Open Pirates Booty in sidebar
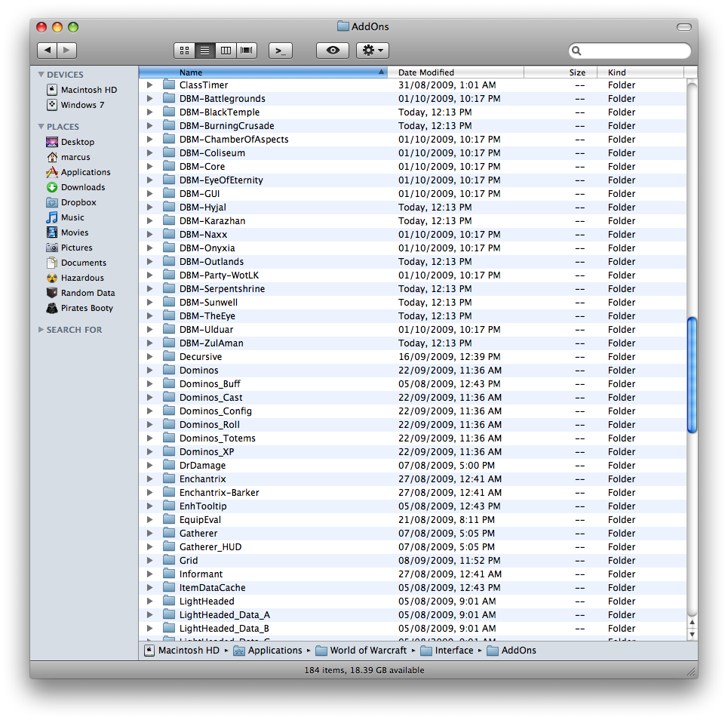 tap(80, 308)
